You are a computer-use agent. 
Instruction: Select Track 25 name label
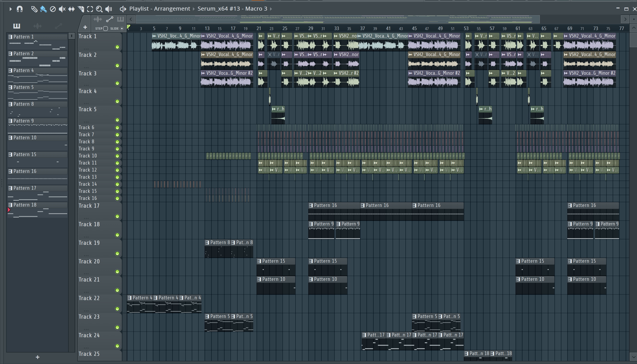pos(89,354)
